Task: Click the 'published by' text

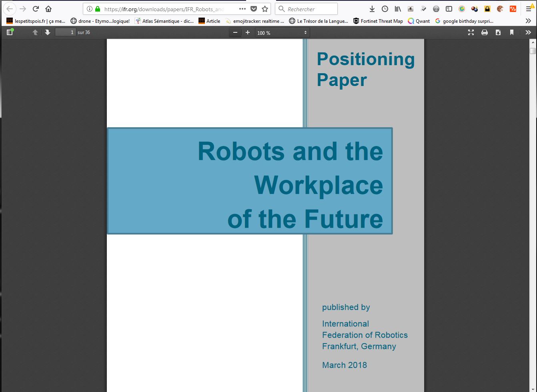Action: tap(346, 307)
